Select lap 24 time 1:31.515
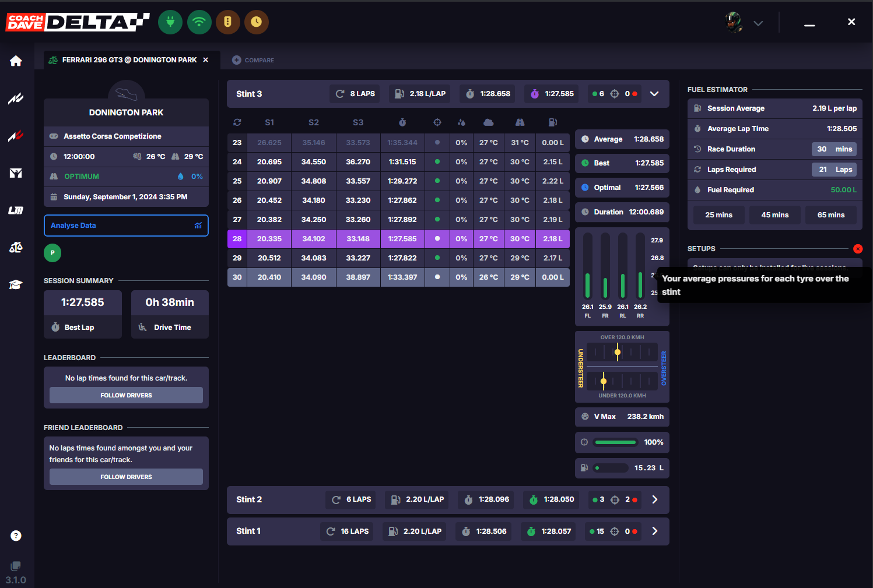Viewport: 873px width, 588px height. tap(402, 162)
